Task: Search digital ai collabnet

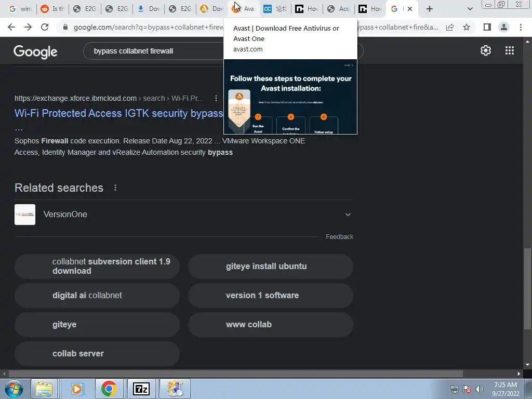Action: click(97, 296)
